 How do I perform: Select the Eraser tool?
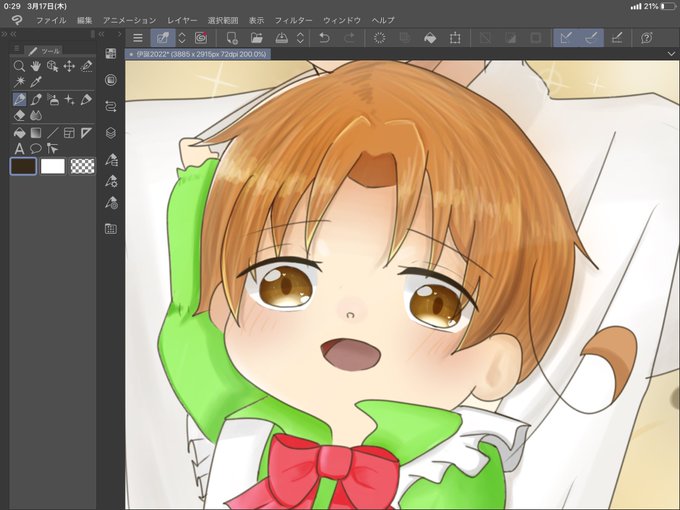[19, 115]
